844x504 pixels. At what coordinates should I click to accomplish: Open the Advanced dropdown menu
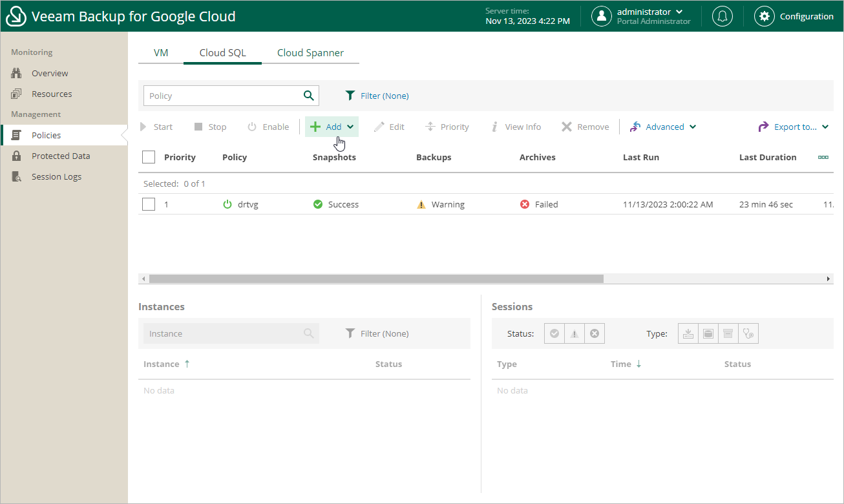tap(663, 127)
